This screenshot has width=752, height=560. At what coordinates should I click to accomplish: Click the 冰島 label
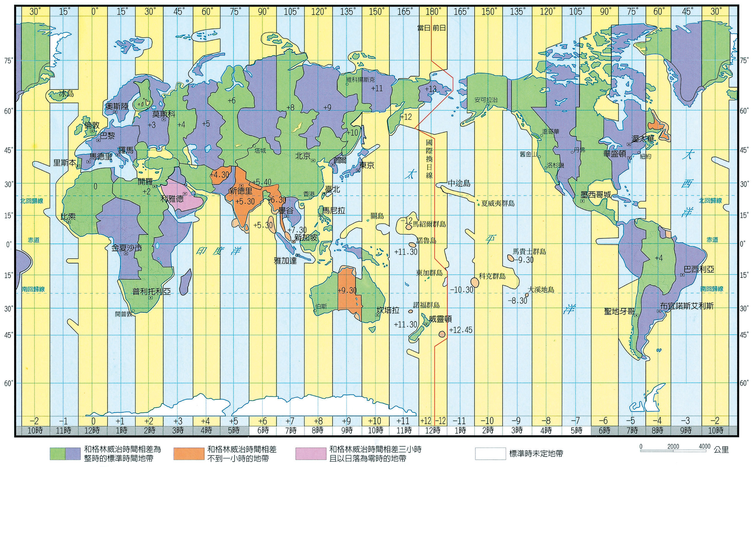click(x=66, y=94)
